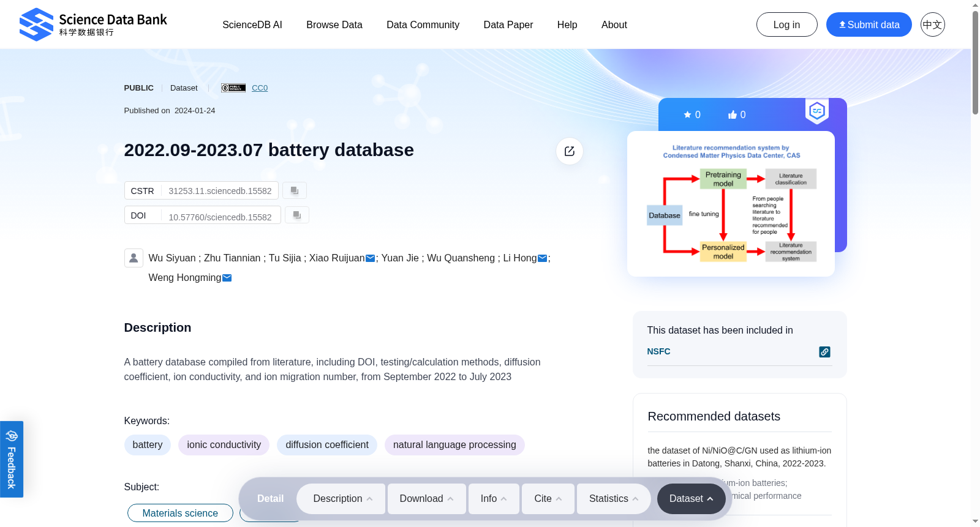Open the dataset preview thumbnail image

pos(731,204)
